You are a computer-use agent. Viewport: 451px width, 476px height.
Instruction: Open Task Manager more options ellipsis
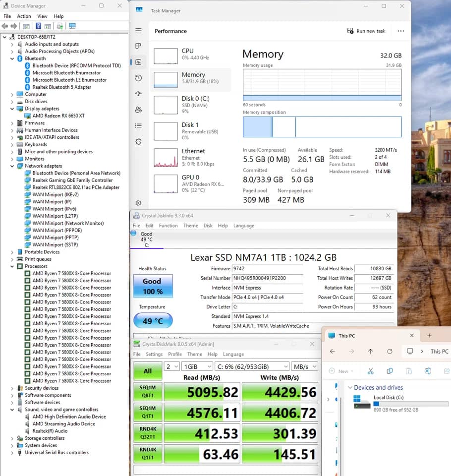point(400,31)
